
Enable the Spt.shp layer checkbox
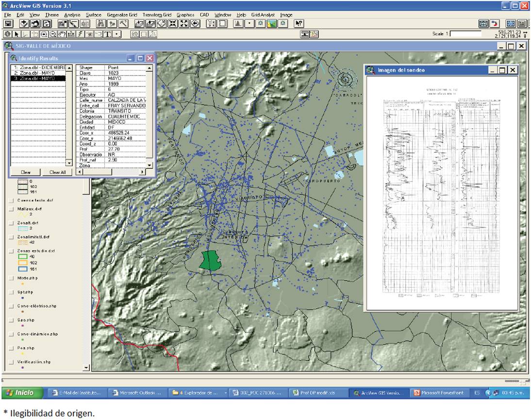(x=11, y=292)
